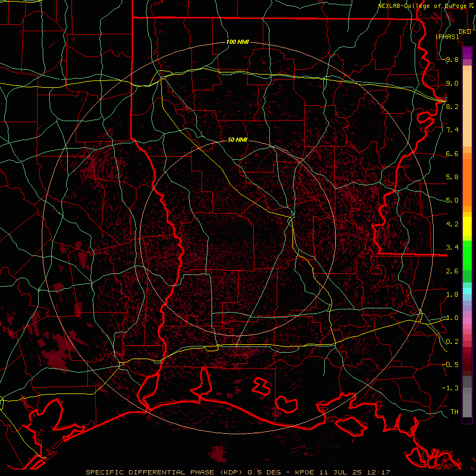Click the 0.5 DEG elevation text in the caption

264,472
